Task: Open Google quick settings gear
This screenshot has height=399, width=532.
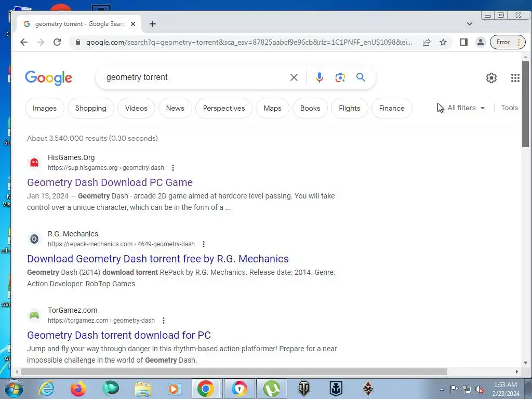Action: (x=491, y=78)
